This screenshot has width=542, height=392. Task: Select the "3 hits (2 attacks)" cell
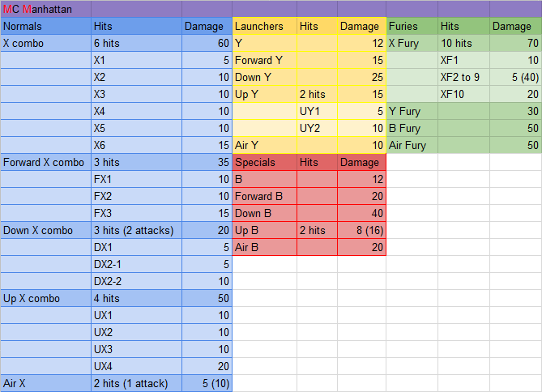[x=137, y=230]
